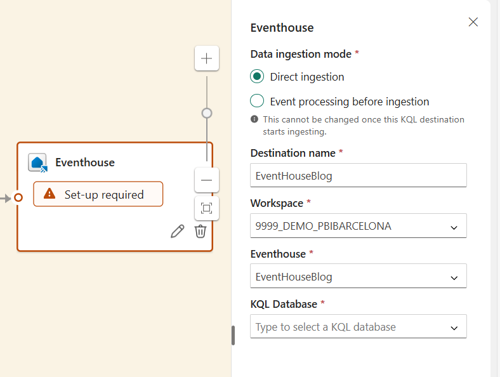Zoom out the canvas with minus button

click(x=207, y=180)
